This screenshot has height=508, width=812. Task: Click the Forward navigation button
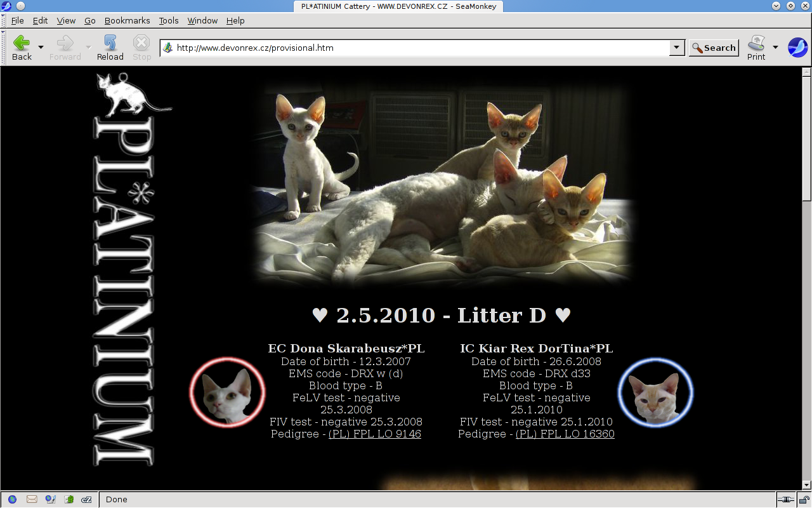65,48
